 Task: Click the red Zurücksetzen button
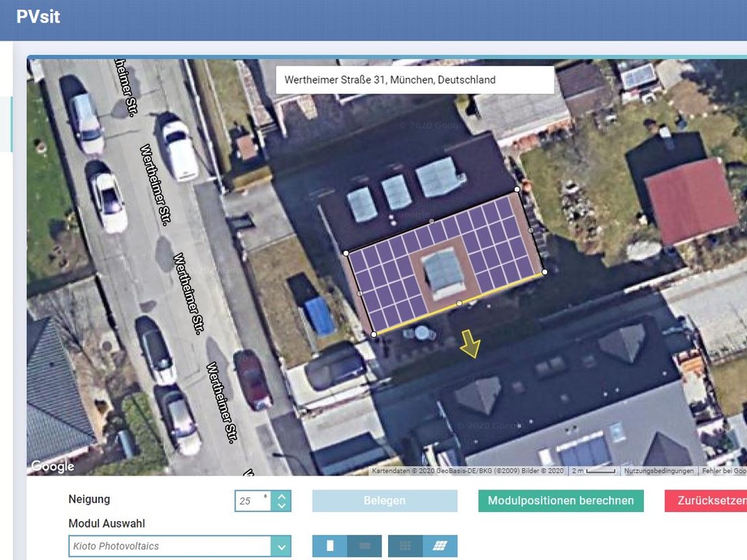coord(706,501)
